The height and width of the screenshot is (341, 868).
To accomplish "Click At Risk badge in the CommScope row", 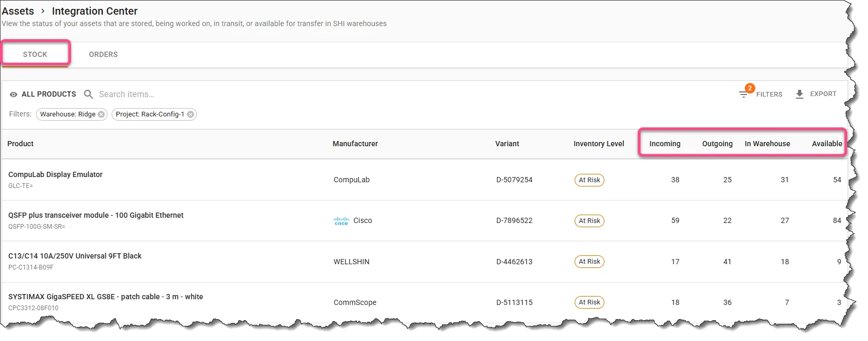I will 589,302.
